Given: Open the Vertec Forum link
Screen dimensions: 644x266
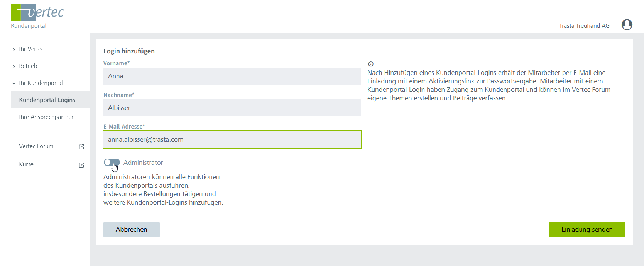Looking at the screenshot, I should (36, 146).
